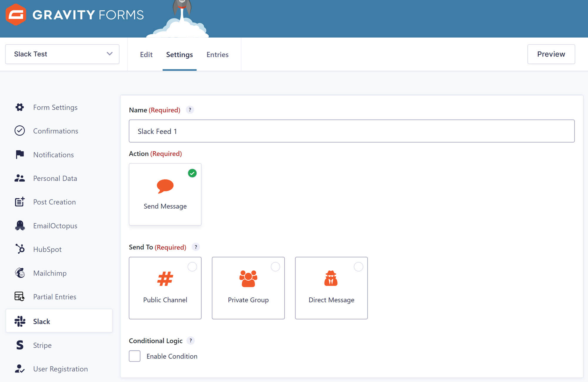Click the Gravity Forms hexagon logo
The image size is (588, 382).
pyautogui.click(x=16, y=15)
